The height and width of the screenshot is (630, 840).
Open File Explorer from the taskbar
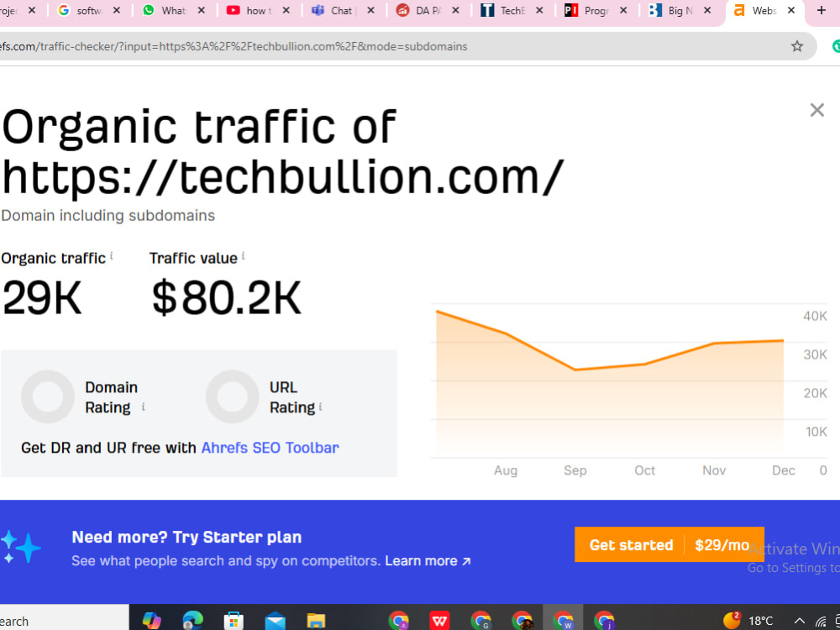pos(316,621)
